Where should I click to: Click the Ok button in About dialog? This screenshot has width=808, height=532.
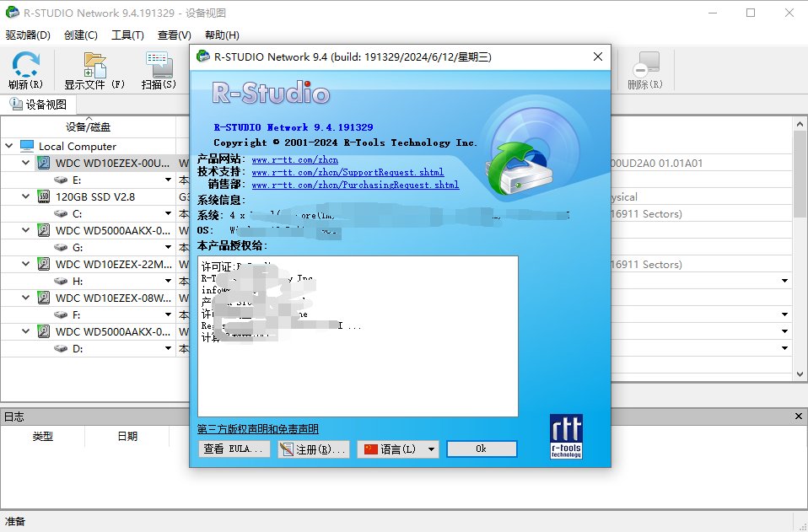coord(481,449)
